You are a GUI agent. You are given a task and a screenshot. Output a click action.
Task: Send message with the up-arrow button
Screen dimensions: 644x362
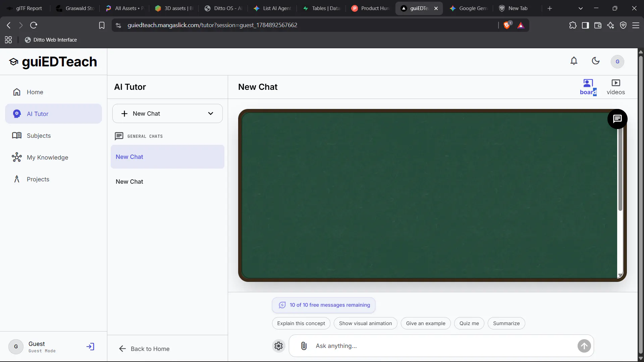(584, 346)
